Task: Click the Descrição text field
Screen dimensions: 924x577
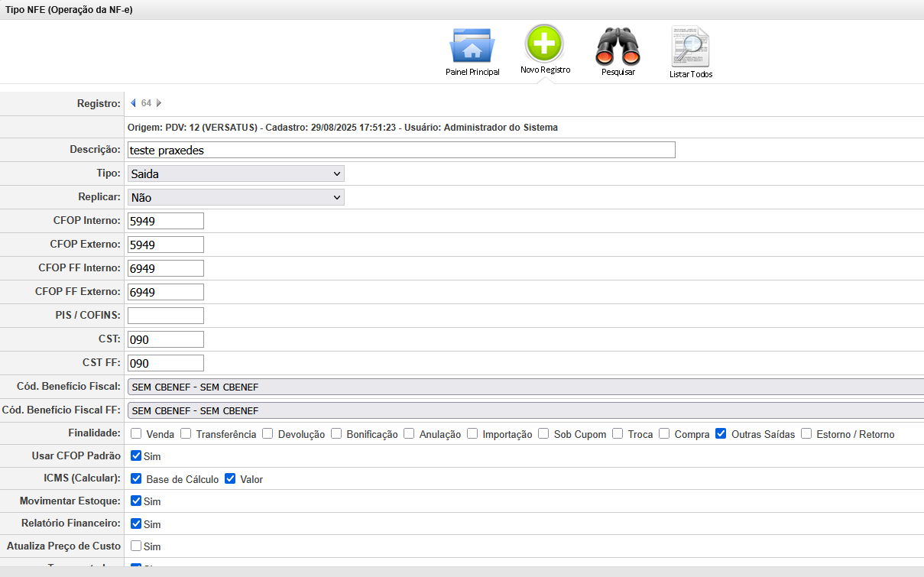Action: [401, 150]
